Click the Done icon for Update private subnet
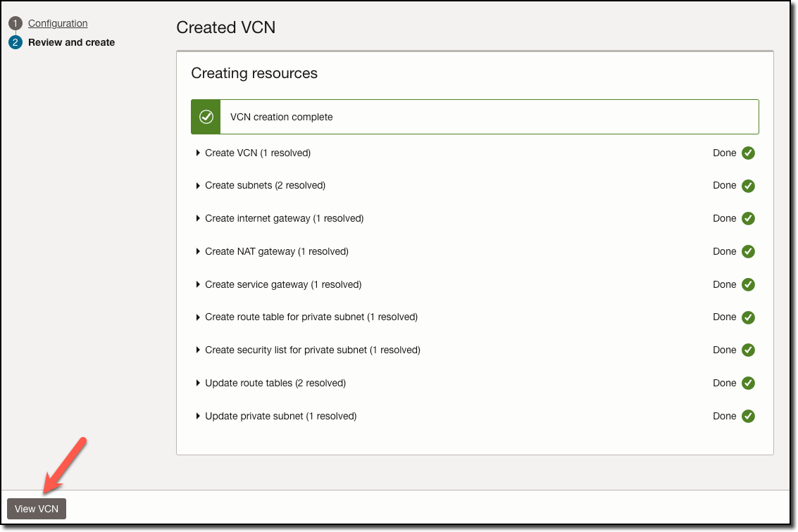Screen dimensions: 798x532 [748, 416]
